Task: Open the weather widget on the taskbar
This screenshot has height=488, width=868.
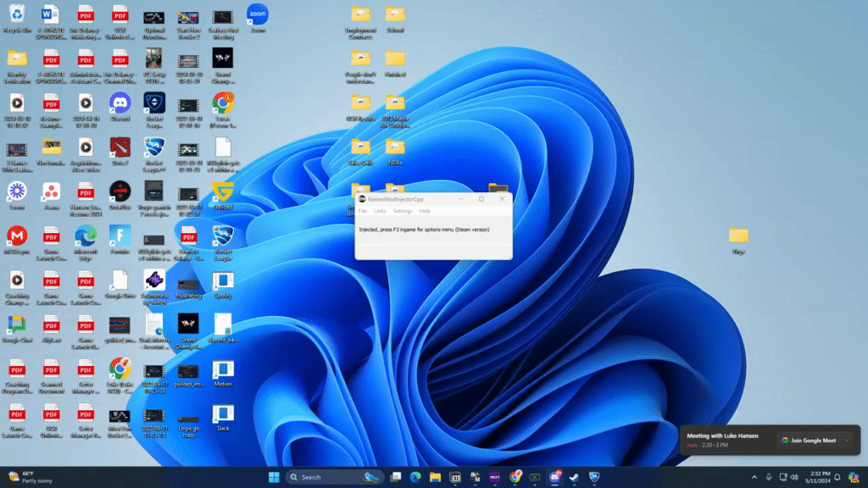Action: 31,477
